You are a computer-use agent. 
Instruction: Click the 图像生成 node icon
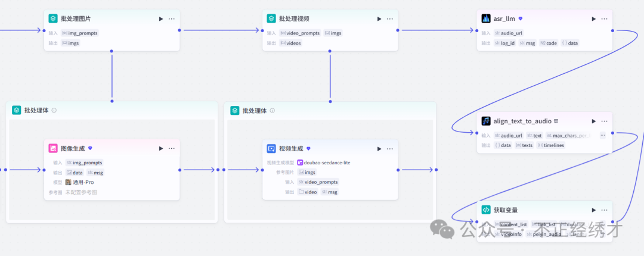(x=53, y=149)
